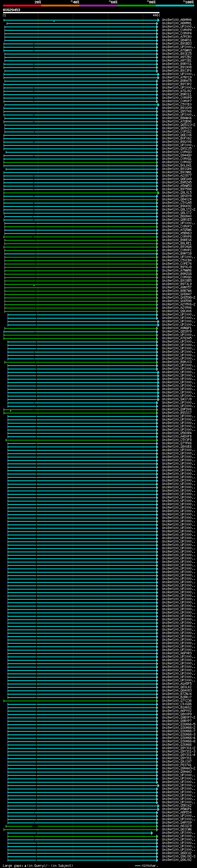This screenshot has height=868, width=197.
Task: Select the UniRef100_B9RYS1 label
Action: coord(177,64)
